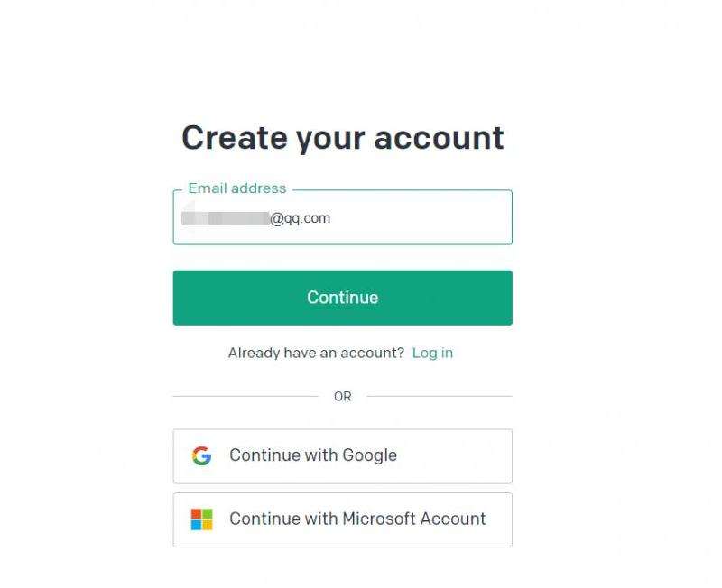This screenshot has width=722, height=588.
Task: Click the Microsoft four-square logo icon
Action: 201,519
